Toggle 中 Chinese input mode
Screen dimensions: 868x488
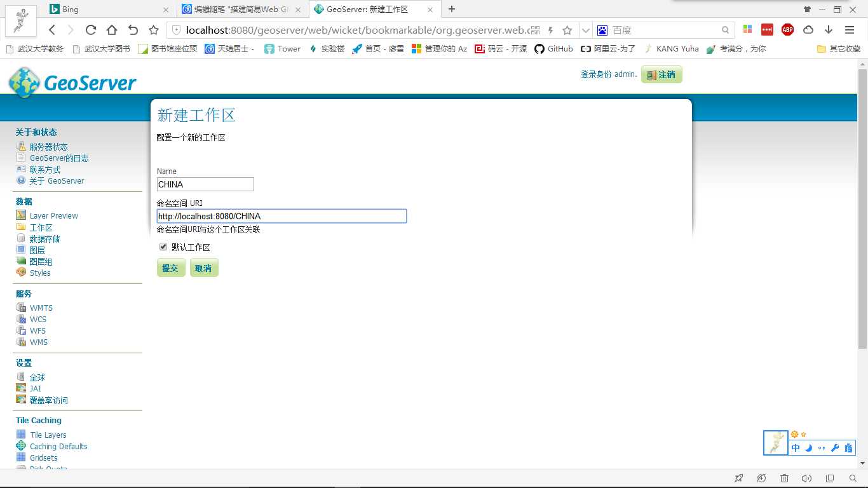click(x=796, y=448)
